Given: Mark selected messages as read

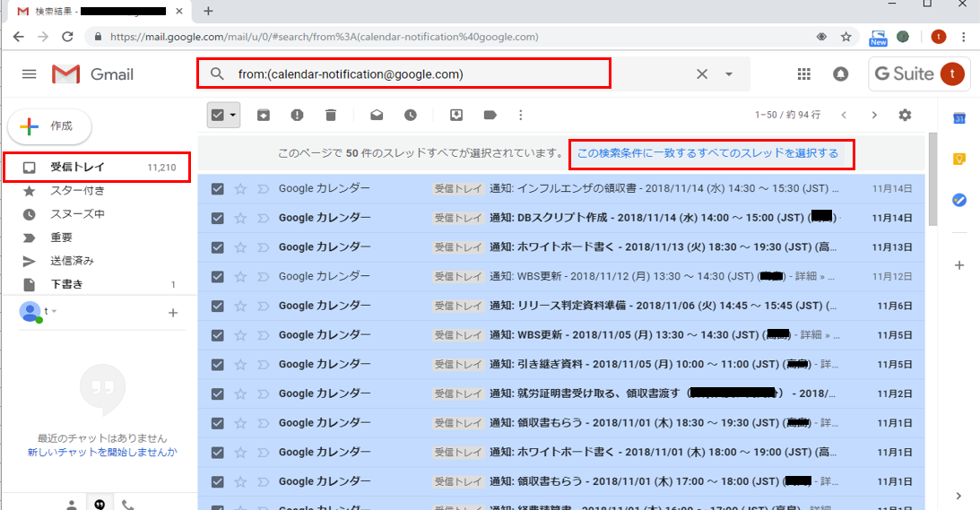Looking at the screenshot, I should coord(377,115).
